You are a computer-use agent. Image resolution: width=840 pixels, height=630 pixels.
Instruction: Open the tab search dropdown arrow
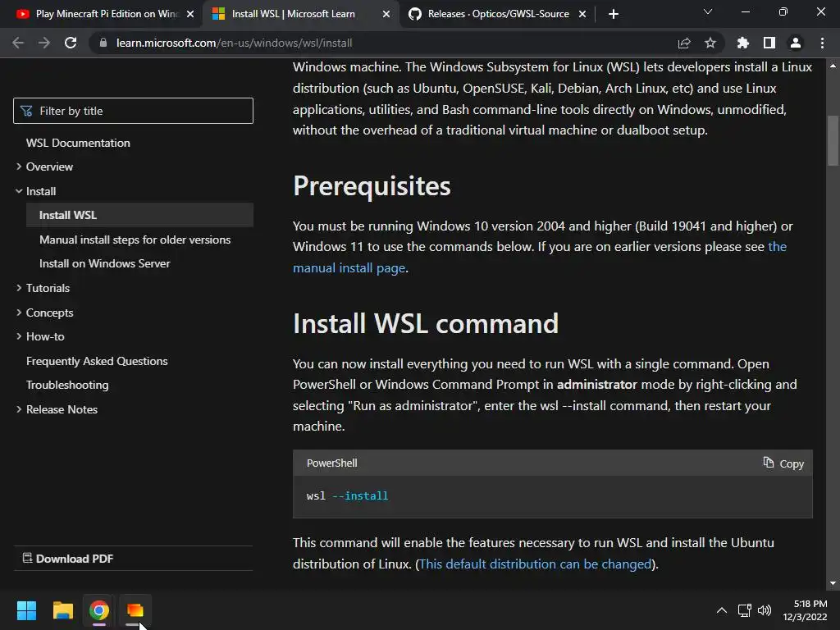click(708, 11)
